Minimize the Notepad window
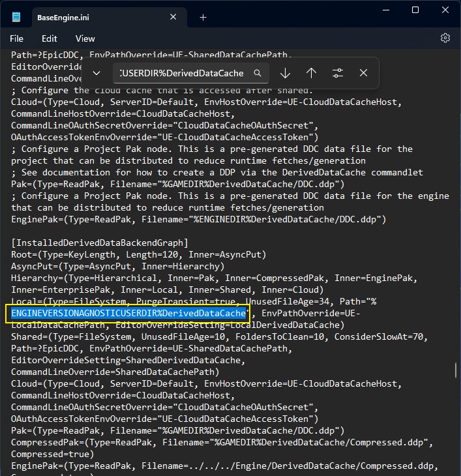Image resolution: width=461 pixels, height=476 pixels. pos(386,10)
